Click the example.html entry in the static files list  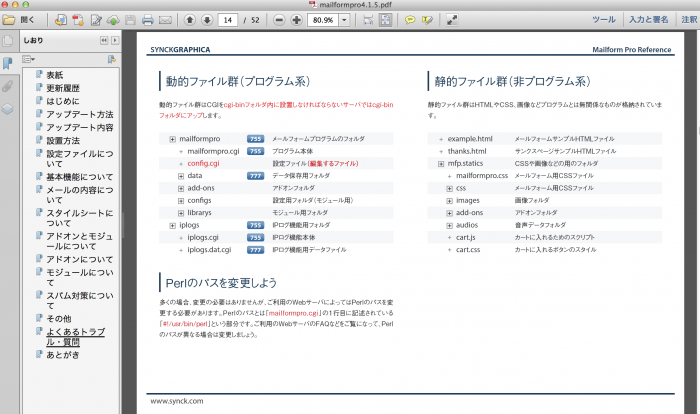click(x=470, y=139)
